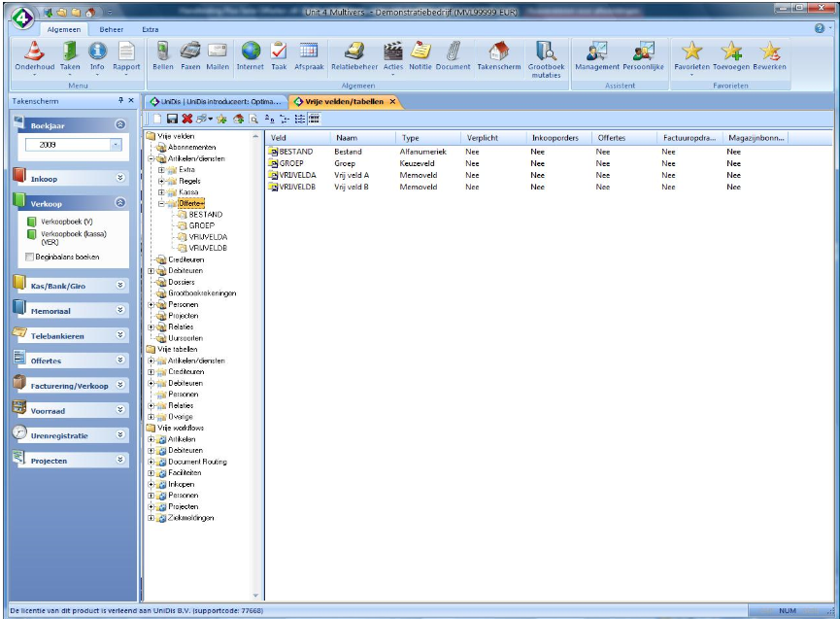
Task: Click the printer toolbar icon
Action: [x=202, y=119]
